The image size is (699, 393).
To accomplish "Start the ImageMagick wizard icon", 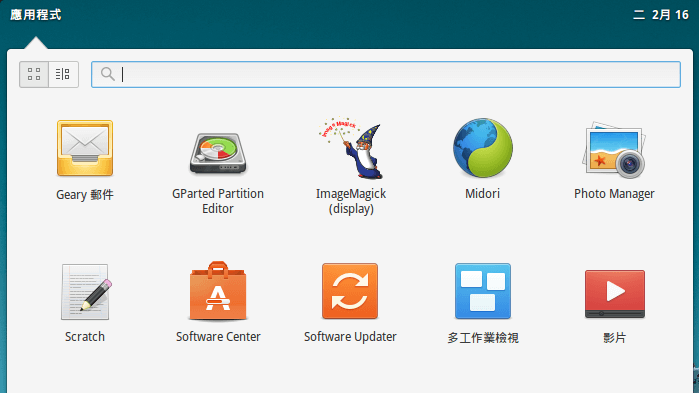I will pyautogui.click(x=351, y=148).
